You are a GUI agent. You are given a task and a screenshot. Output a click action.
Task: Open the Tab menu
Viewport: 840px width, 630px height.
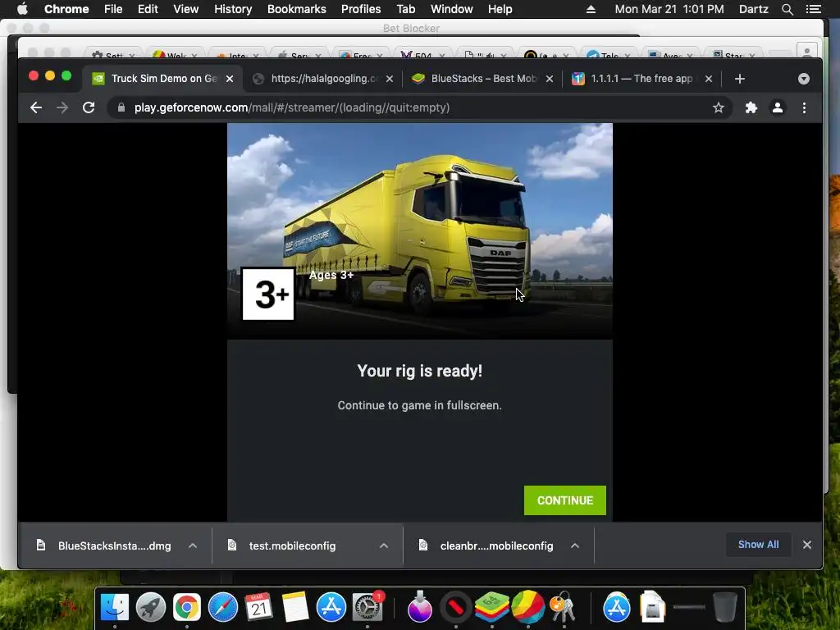tap(405, 9)
